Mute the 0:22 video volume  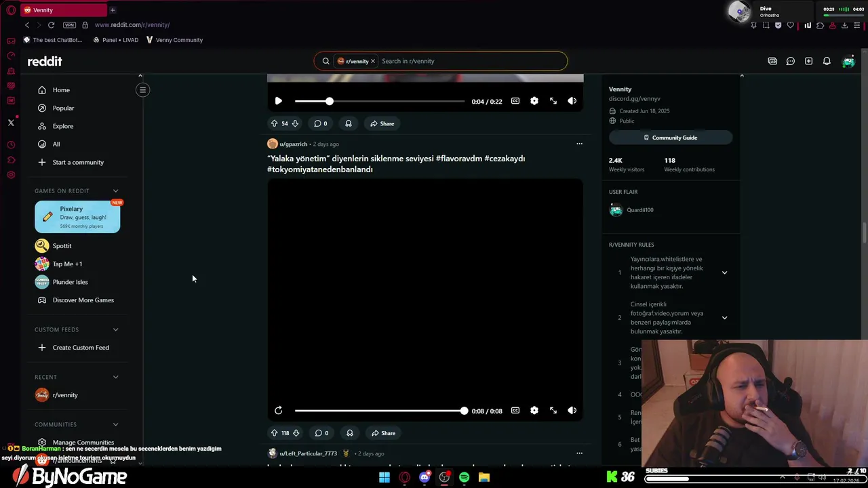pos(572,101)
